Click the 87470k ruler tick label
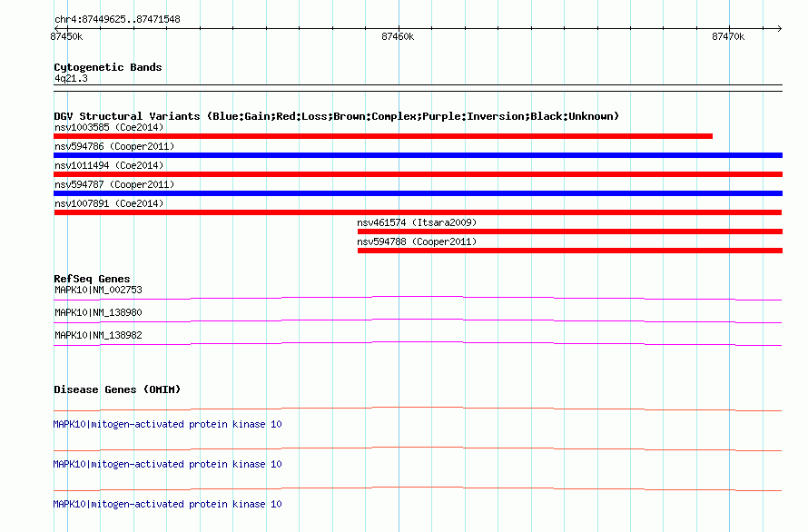 728,36
